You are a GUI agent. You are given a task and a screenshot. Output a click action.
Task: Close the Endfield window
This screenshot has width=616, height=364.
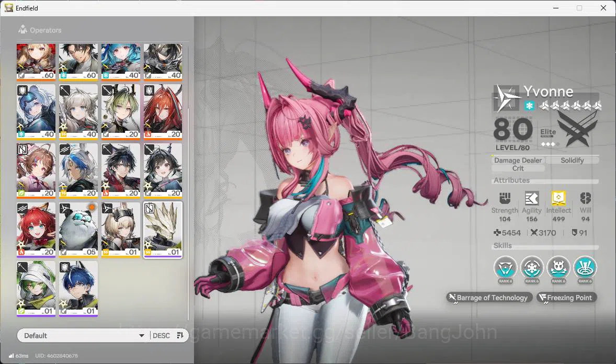click(603, 8)
